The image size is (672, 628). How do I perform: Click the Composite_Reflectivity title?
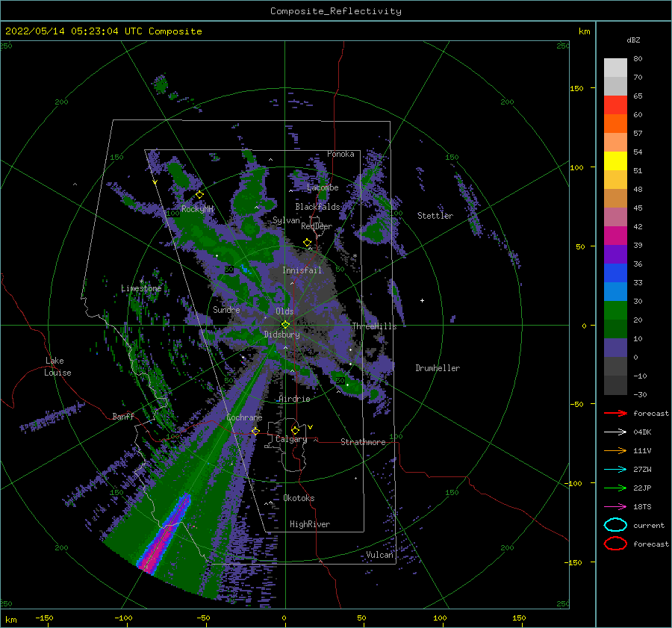(x=336, y=11)
